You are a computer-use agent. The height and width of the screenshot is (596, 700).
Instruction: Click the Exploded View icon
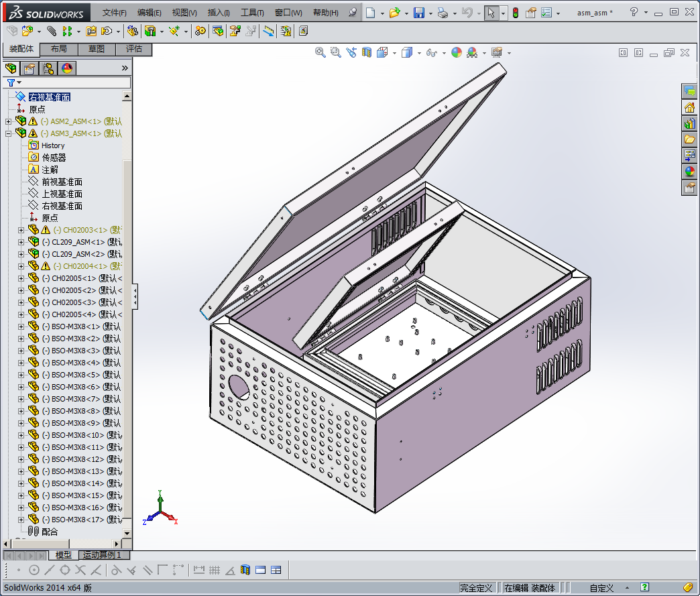coord(235,31)
